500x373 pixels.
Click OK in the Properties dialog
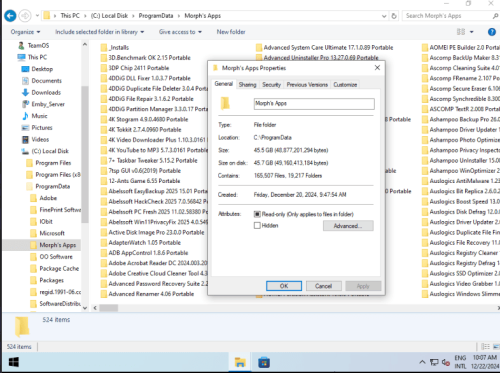(284, 286)
